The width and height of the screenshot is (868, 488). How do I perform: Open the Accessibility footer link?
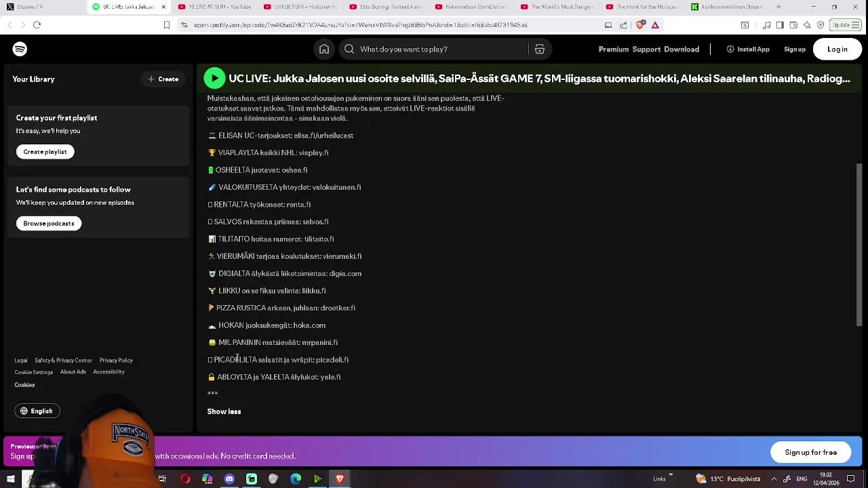coord(108,372)
